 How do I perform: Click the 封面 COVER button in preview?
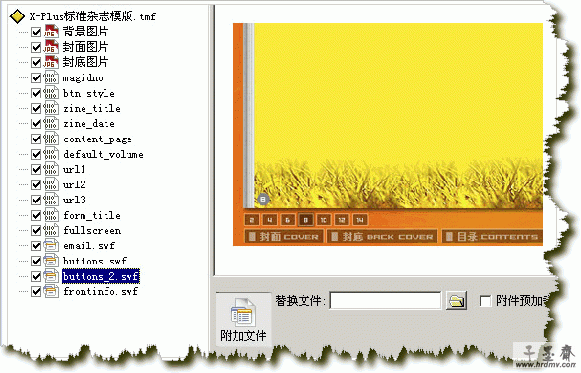(284, 237)
